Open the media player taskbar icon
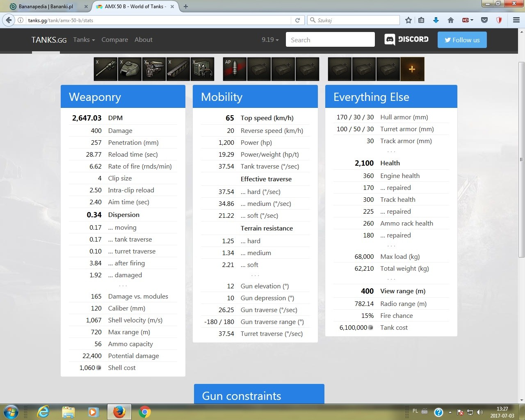The image size is (525, 420). (94, 412)
